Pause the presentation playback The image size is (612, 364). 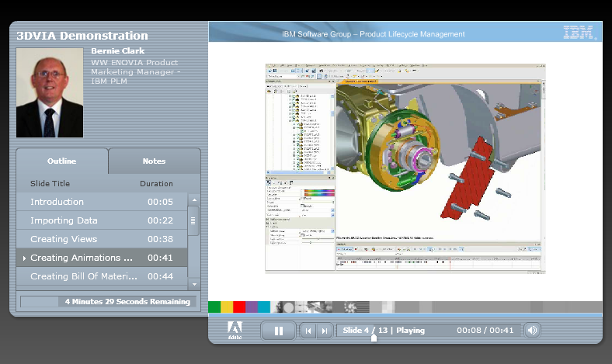(x=278, y=331)
